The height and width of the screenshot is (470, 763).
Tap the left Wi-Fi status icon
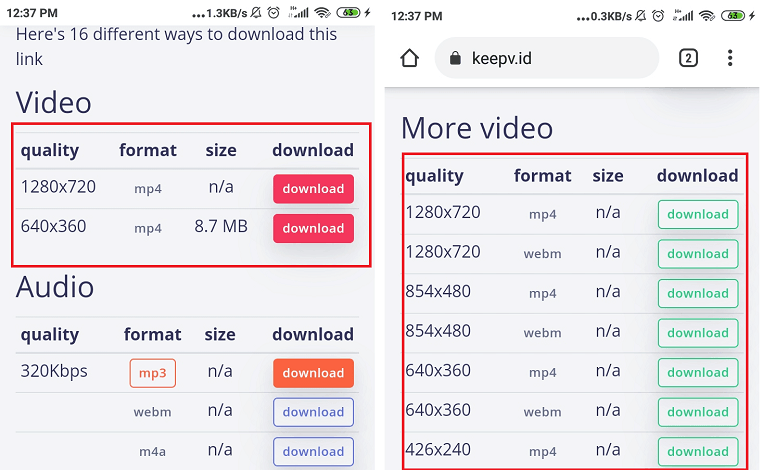tap(322, 13)
